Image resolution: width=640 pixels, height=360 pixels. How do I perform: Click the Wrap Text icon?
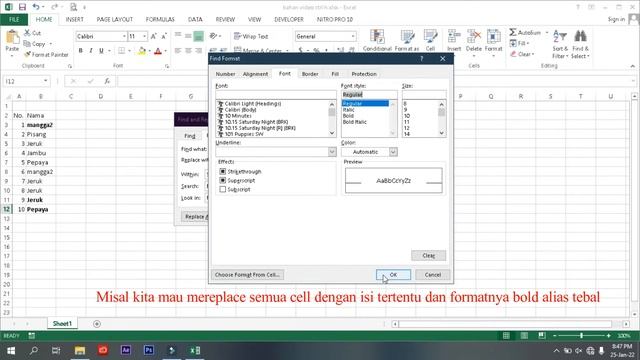(238, 36)
